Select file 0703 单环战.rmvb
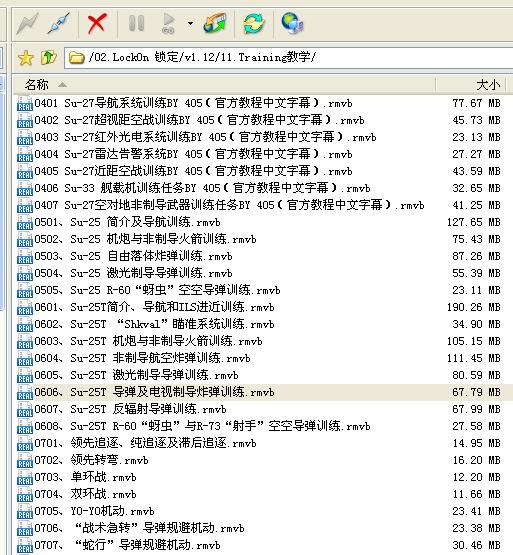Screen dimensions: 513x555 coord(85,477)
